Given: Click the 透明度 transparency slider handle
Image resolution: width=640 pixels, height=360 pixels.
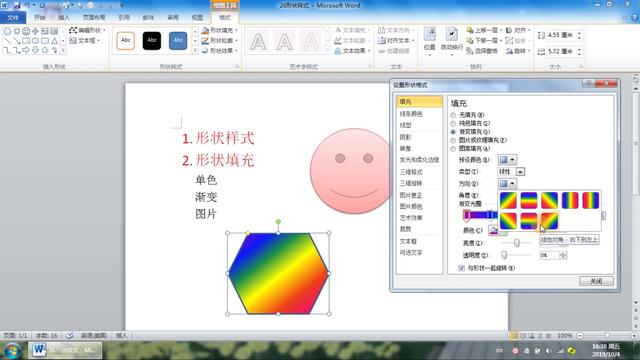Looking at the screenshot, I should tap(504, 255).
